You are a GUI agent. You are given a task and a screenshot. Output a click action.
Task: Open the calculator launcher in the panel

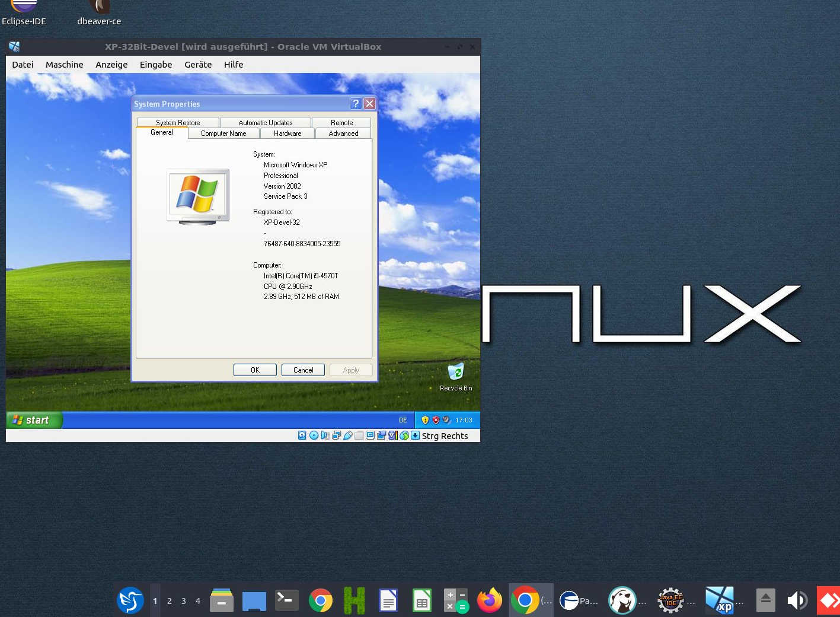(456, 600)
